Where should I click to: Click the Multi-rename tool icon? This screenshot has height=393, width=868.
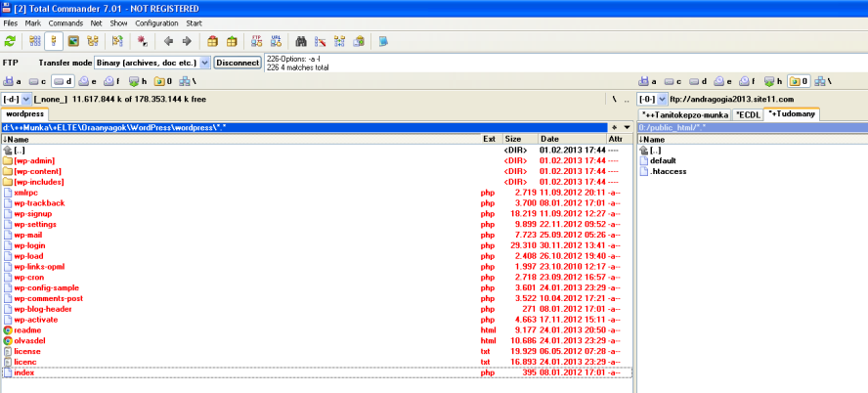[x=320, y=41]
